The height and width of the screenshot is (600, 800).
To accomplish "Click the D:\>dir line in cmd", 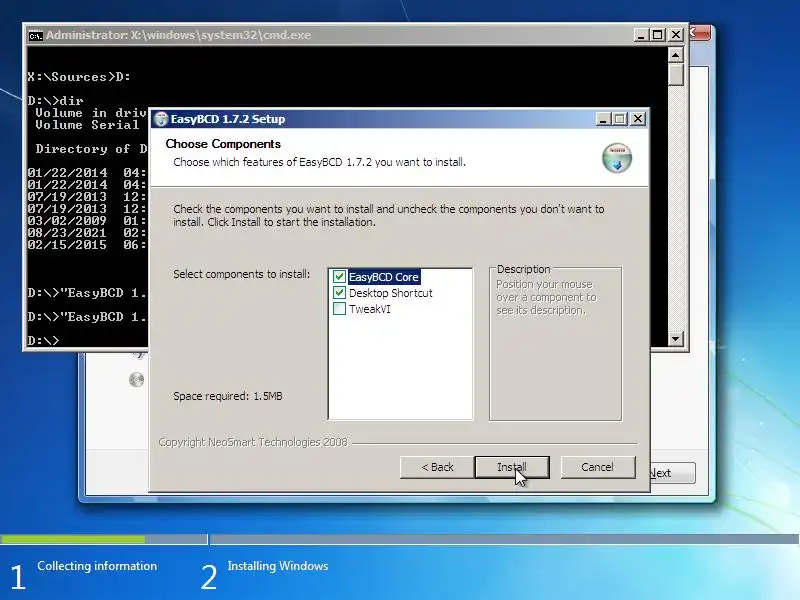I will click(x=56, y=101).
